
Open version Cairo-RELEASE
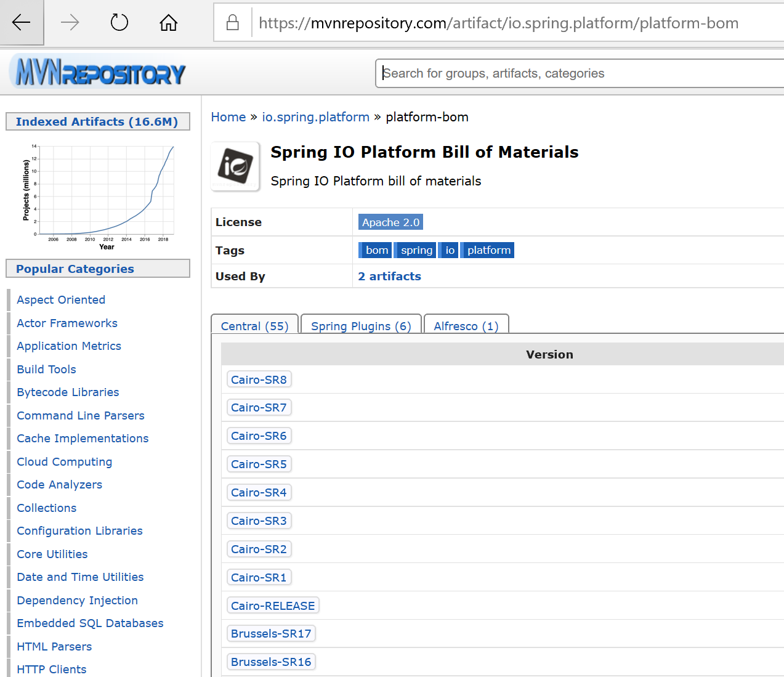273,606
